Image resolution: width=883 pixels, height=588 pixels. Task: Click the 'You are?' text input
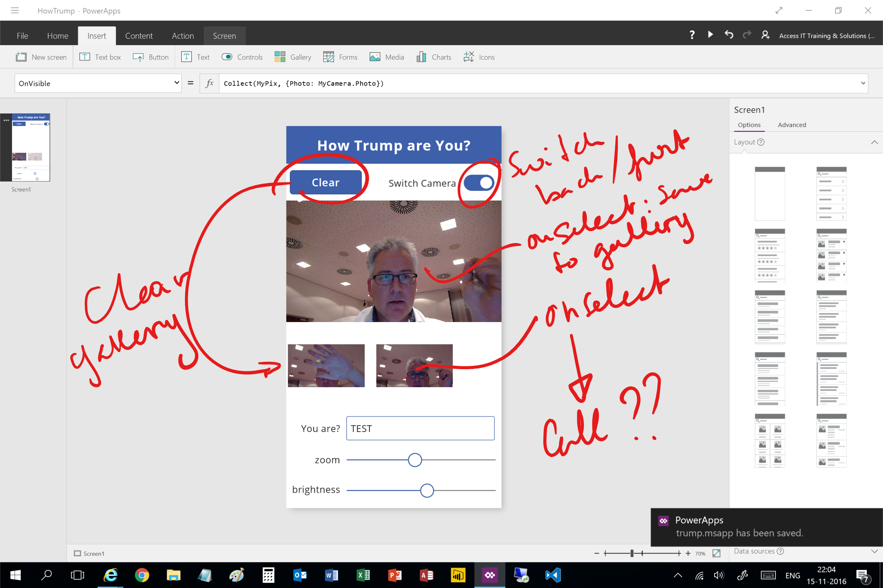[x=420, y=428]
